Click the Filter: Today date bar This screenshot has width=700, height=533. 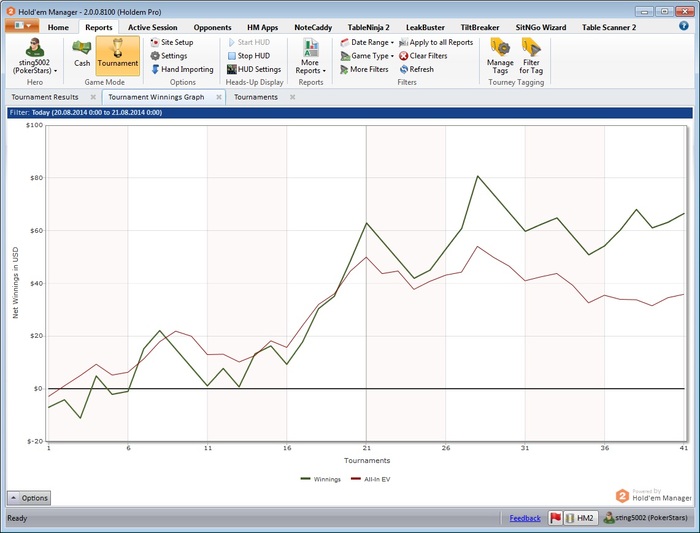(x=350, y=112)
